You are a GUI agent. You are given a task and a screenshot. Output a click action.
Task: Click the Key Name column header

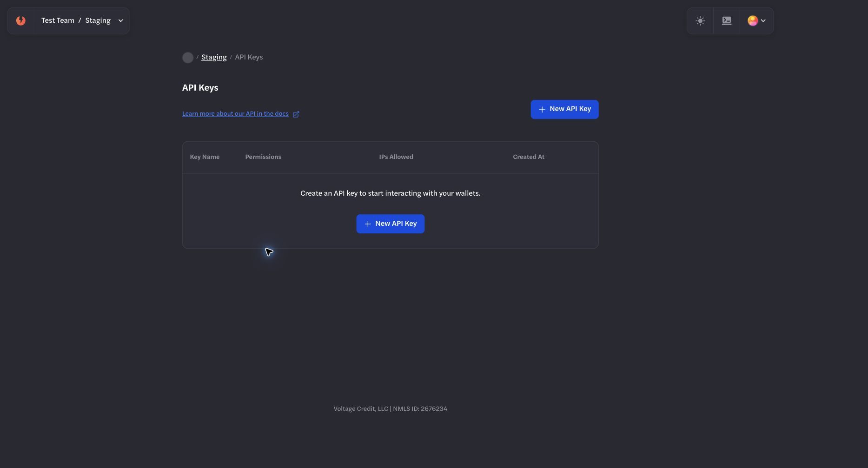[205, 157]
